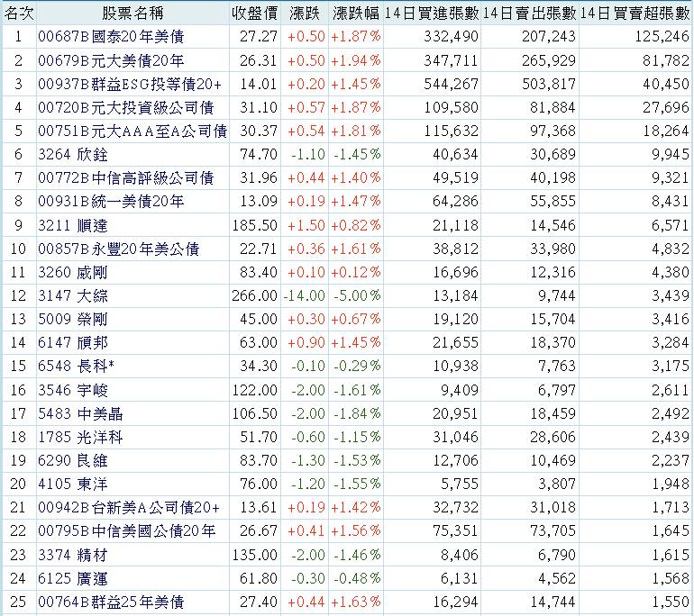The width and height of the screenshot is (694, 616).
Task: Click closing price 27.27
Action: click(259, 36)
